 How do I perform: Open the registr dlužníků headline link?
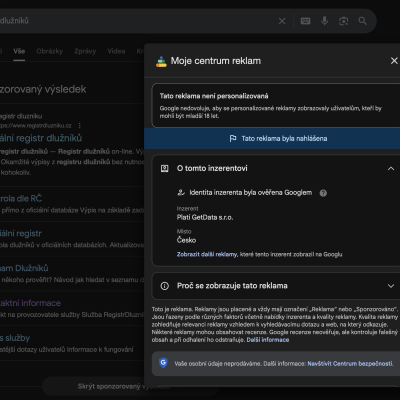[x=40, y=138]
